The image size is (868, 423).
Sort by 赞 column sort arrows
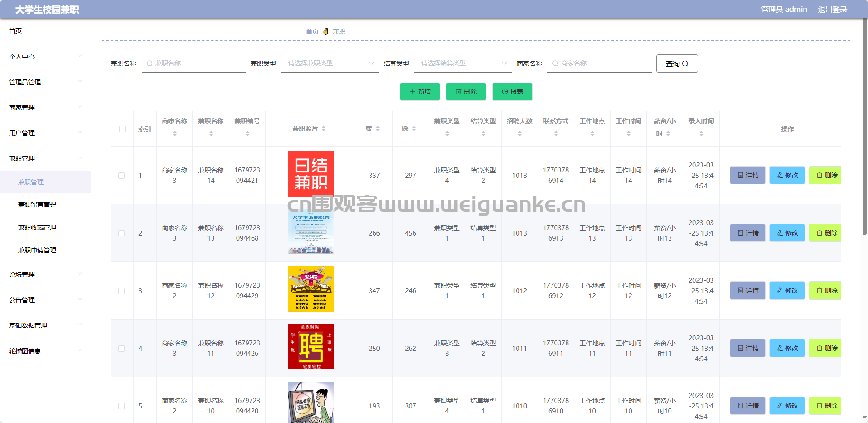pos(378,128)
